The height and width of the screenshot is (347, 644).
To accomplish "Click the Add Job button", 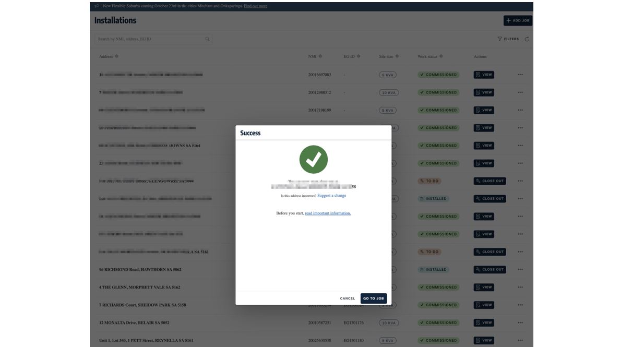I will click(x=517, y=20).
